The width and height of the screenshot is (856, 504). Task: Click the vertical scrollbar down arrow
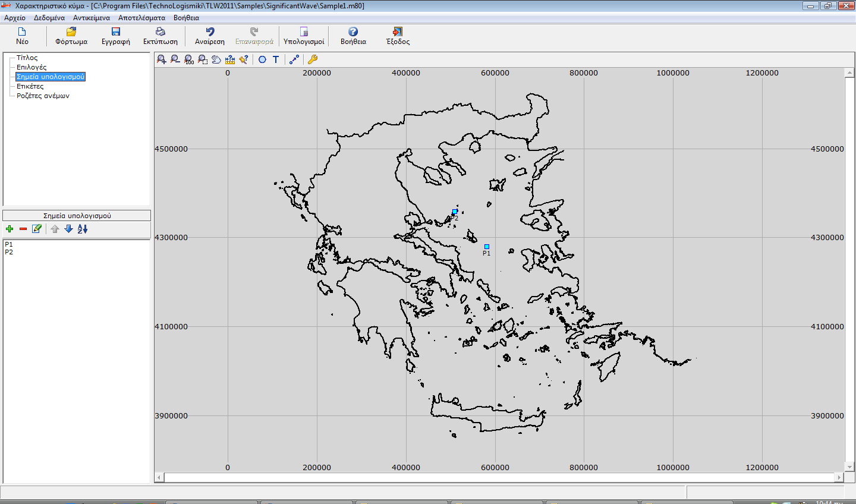pyautogui.click(x=849, y=467)
